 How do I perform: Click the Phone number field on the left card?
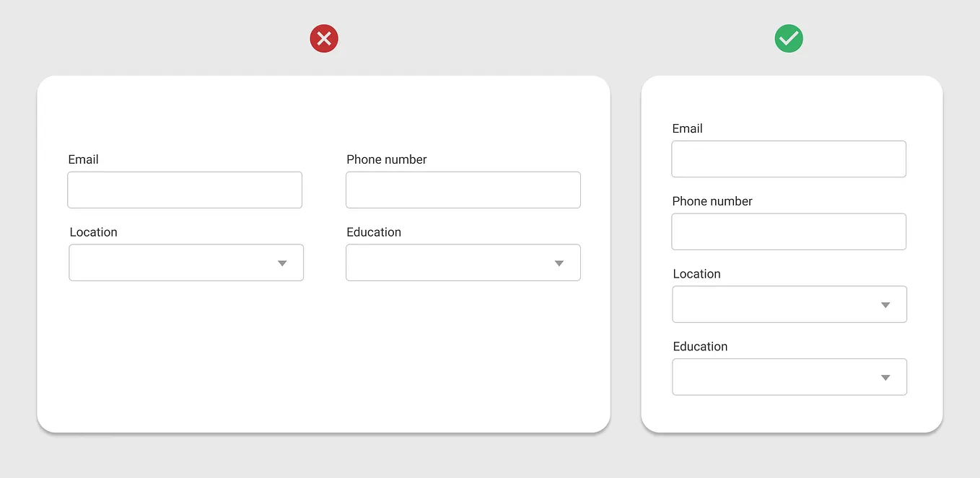pyautogui.click(x=463, y=190)
